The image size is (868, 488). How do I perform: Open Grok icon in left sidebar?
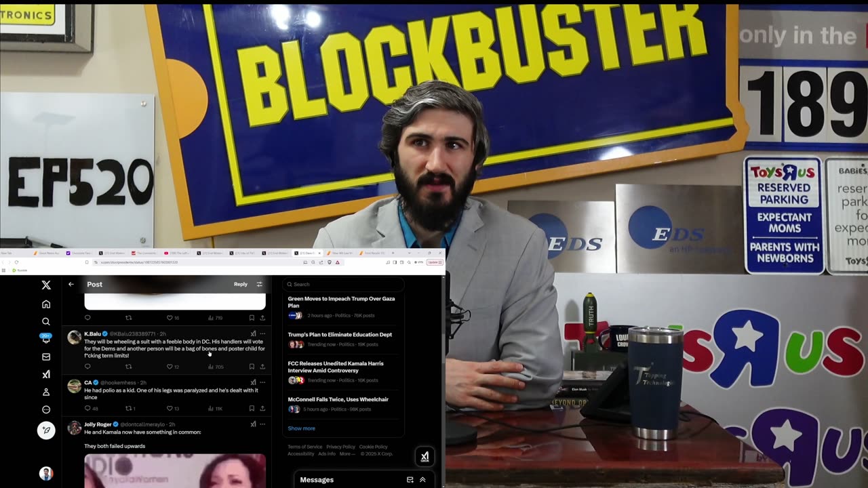[x=46, y=374]
